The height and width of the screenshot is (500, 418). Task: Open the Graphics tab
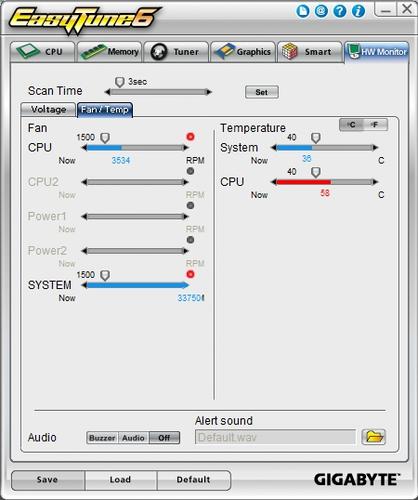pos(243,52)
